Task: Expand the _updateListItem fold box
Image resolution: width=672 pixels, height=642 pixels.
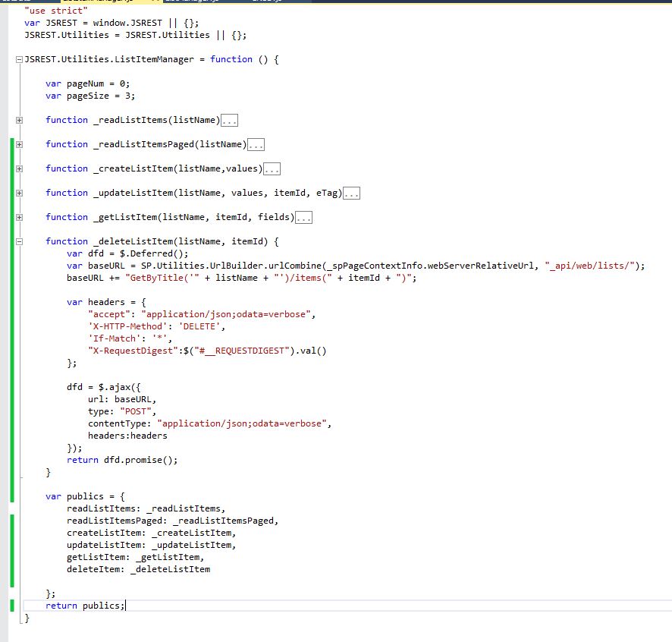Action: coord(18,193)
